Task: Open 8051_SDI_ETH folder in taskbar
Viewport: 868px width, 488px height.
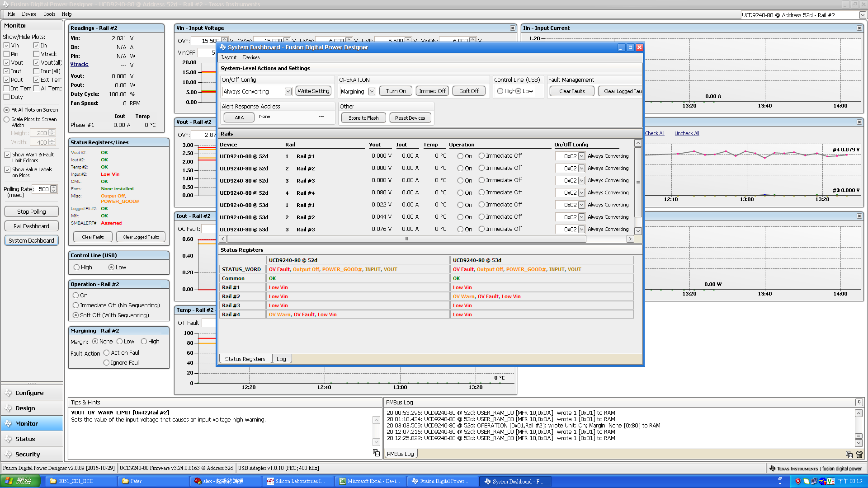Action: [x=81, y=481]
